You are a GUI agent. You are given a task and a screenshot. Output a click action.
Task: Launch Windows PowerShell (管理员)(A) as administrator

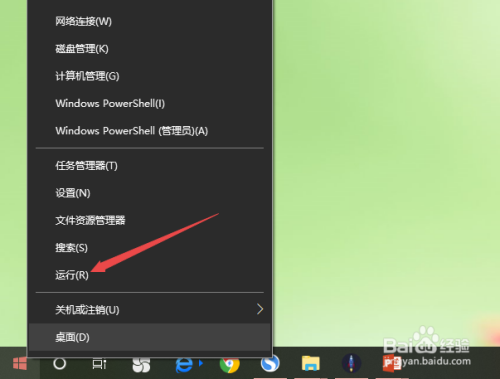point(150,131)
